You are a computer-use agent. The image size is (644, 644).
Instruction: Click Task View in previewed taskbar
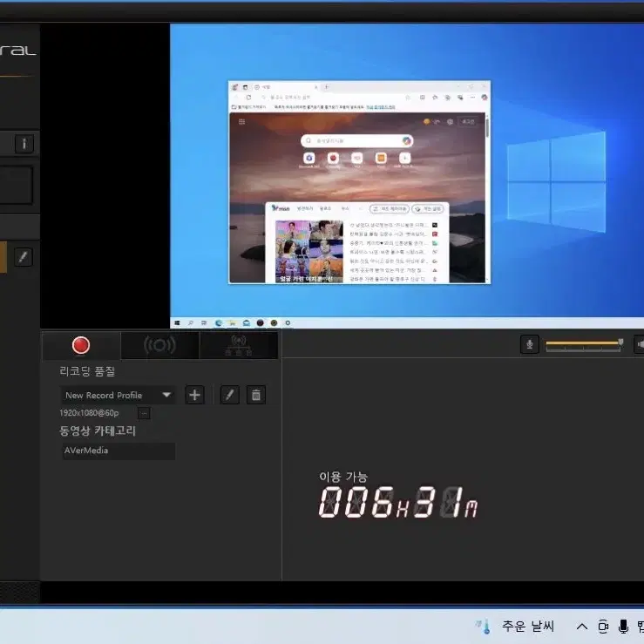[x=204, y=323]
